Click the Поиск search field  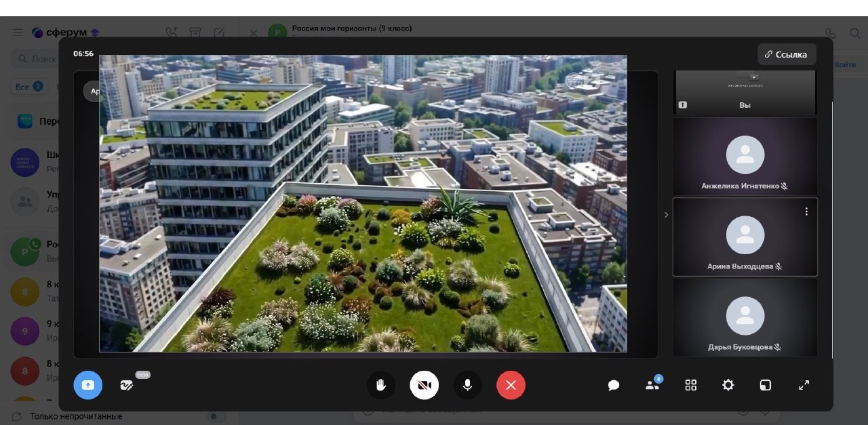[x=35, y=59]
